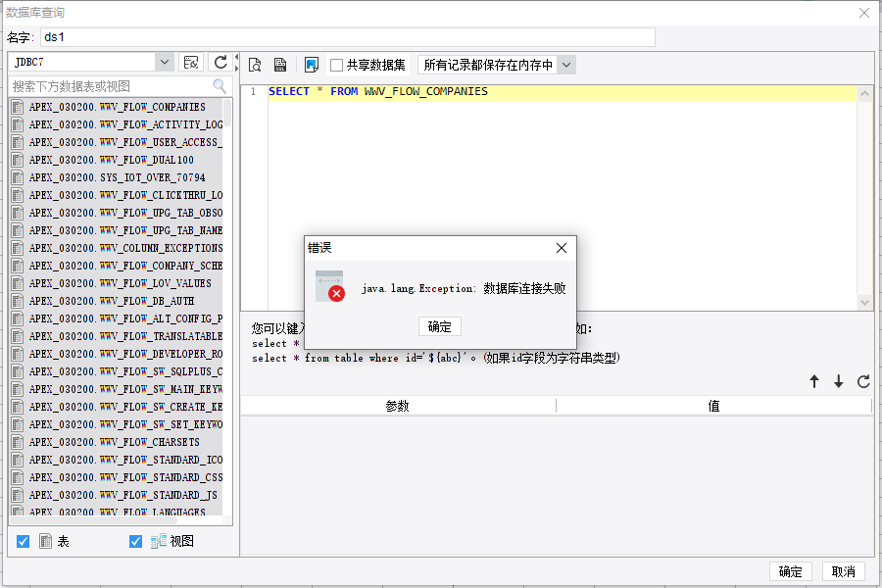Select APEX_030200.WWV_FLOW_TRANSLATABLE table
The width and height of the screenshot is (882, 588).
tap(116, 336)
